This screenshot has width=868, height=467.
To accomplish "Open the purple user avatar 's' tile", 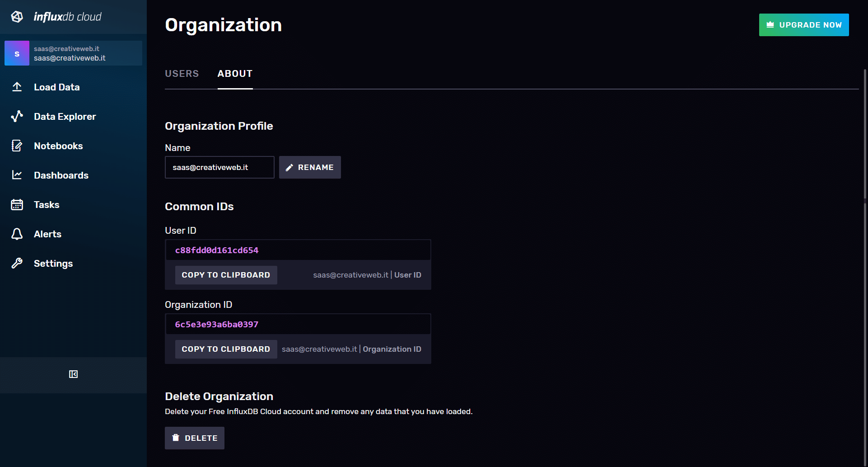I will [17, 53].
